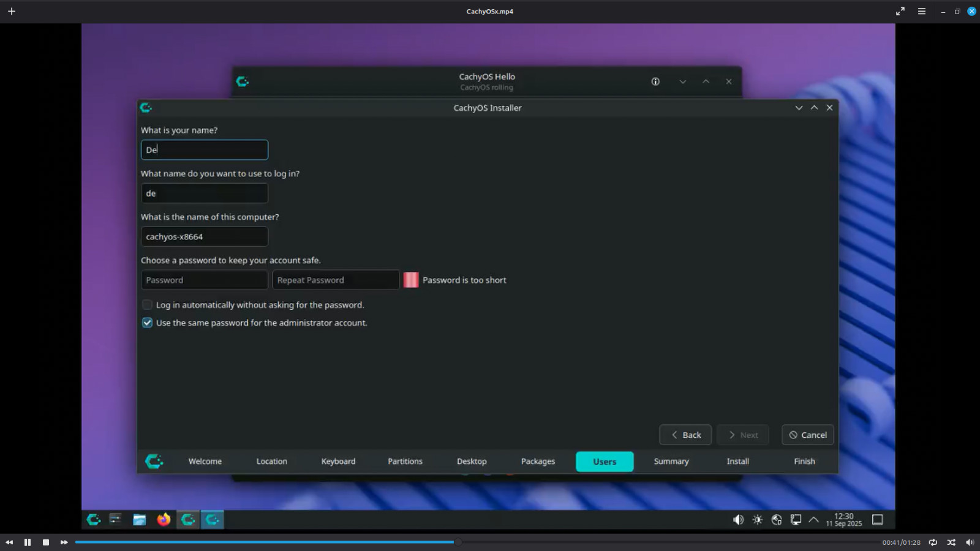Select the Welcome step

coord(205,462)
